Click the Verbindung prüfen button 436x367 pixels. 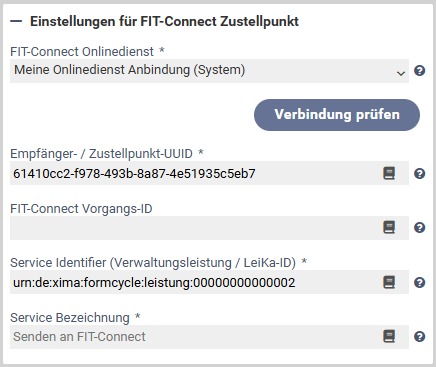click(x=337, y=115)
